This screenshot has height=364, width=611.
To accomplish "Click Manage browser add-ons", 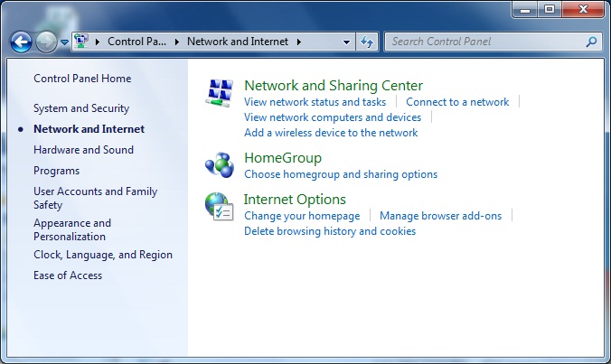I will (x=441, y=216).
